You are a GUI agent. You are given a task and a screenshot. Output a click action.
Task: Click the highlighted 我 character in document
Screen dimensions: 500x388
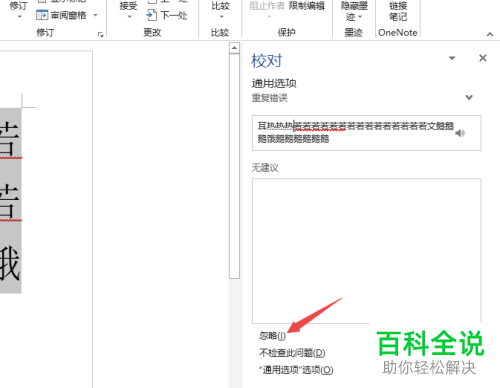pyautogui.click(x=10, y=263)
